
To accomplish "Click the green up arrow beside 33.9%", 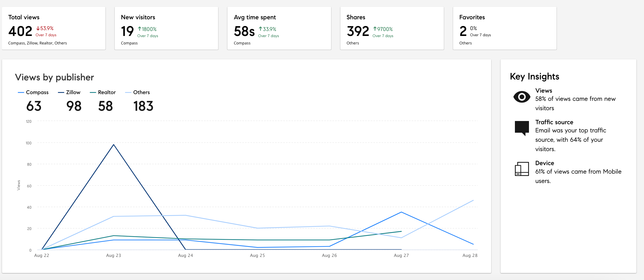I will (260, 29).
